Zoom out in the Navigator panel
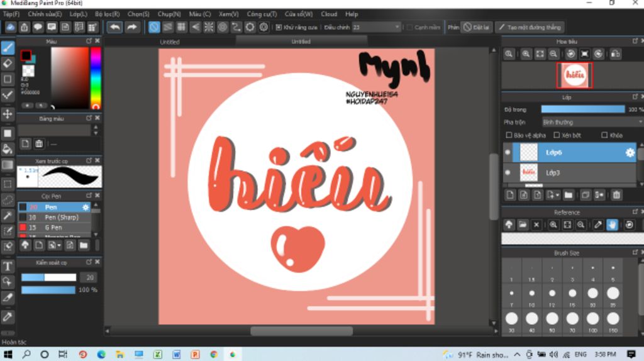 pyautogui.click(x=553, y=54)
